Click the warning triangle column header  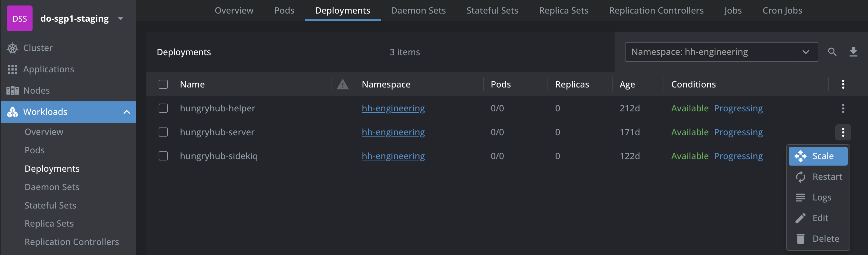342,84
